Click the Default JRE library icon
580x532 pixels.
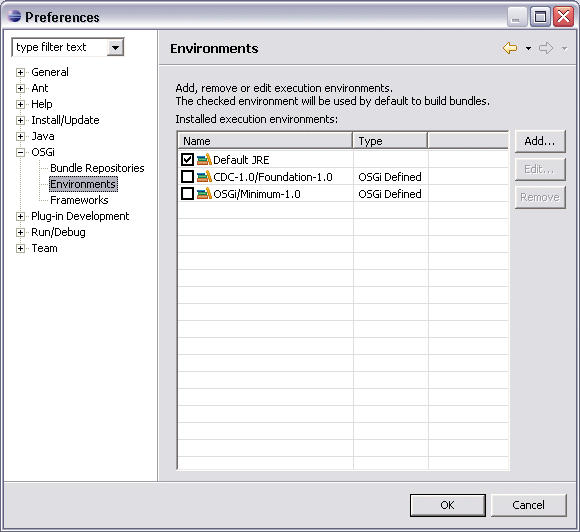tap(204, 159)
